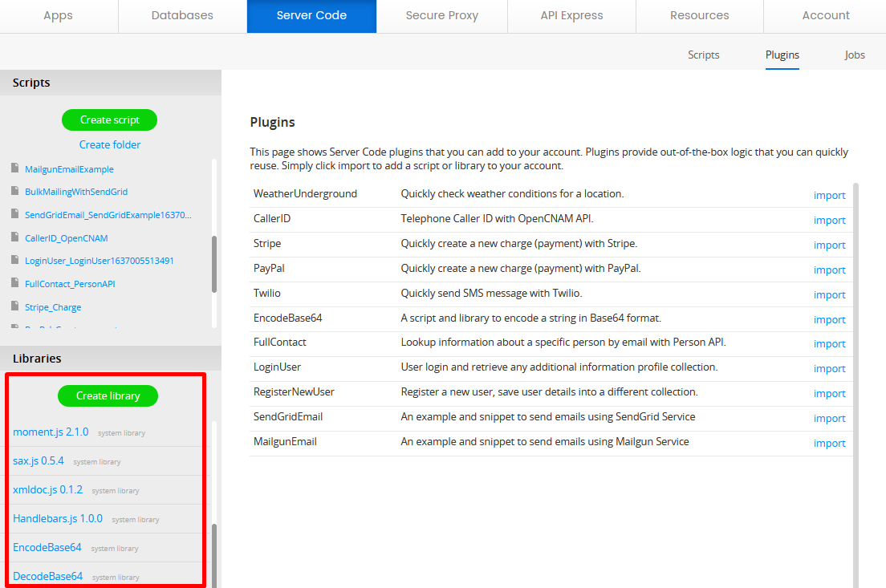Import the RegisterNewUser plugin
This screenshot has height=588, width=886.
coord(830,394)
